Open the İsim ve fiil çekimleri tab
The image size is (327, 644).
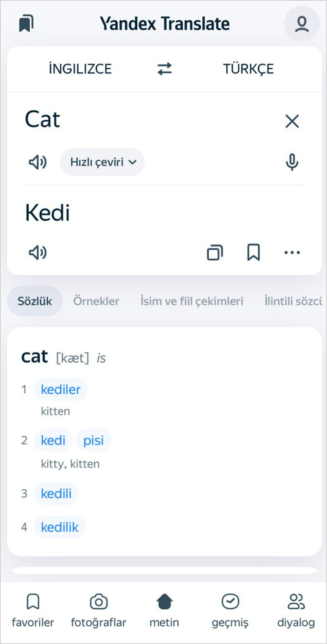192,301
